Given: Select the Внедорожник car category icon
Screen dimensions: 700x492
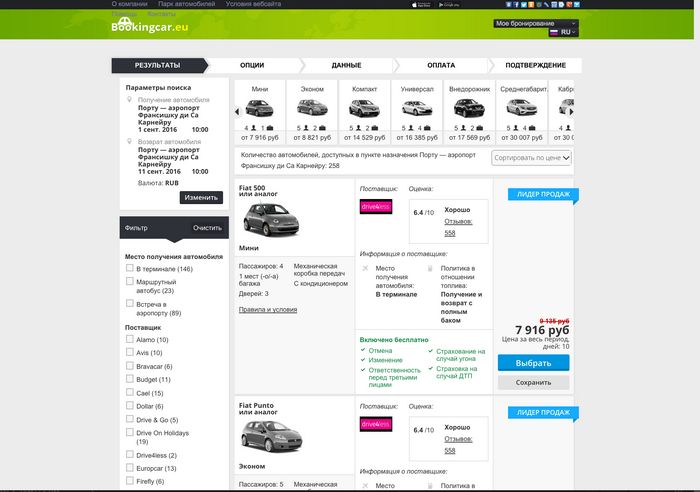Looking at the screenshot, I should tap(469, 108).
